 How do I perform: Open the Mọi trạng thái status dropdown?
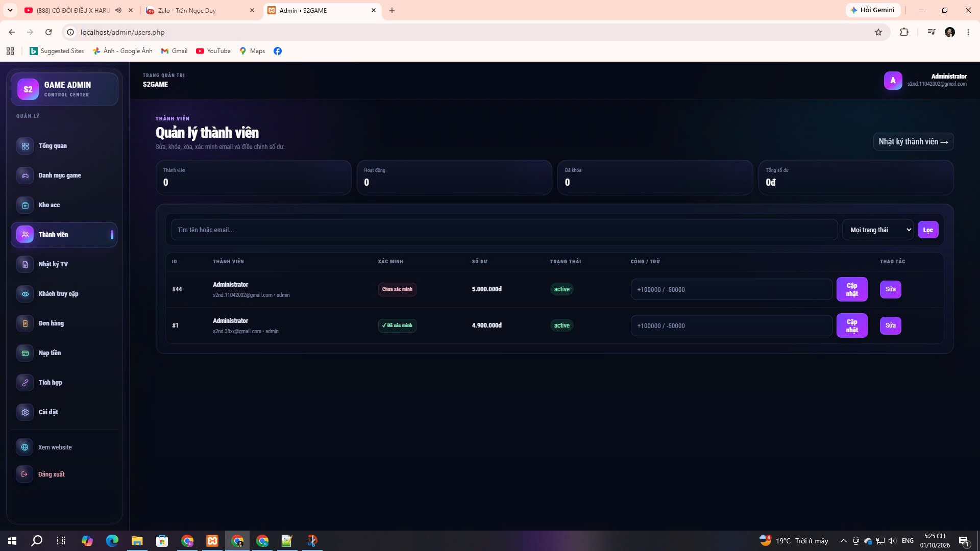(x=878, y=230)
